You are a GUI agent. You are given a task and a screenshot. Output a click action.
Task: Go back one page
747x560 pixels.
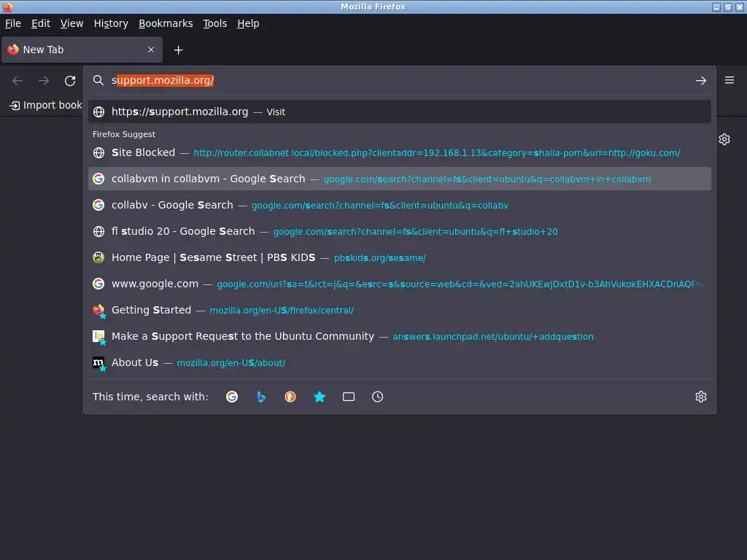pyautogui.click(x=18, y=81)
